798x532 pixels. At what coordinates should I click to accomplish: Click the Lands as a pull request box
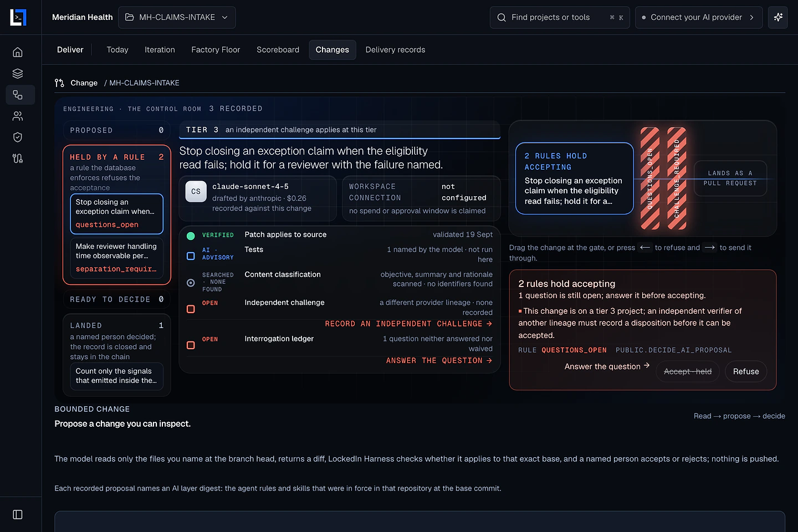pos(730,178)
